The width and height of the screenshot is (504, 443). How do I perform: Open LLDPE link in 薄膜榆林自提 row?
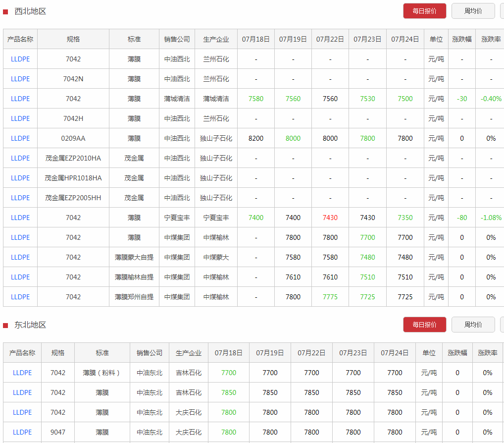[x=20, y=277]
